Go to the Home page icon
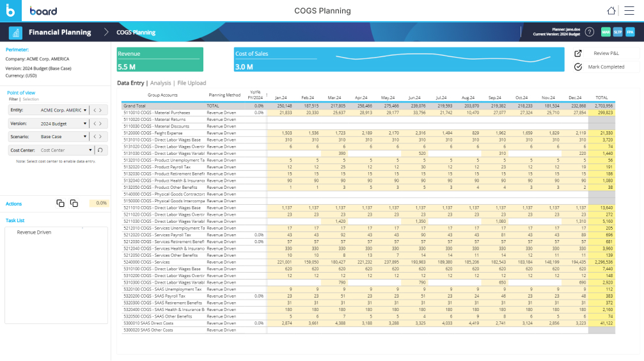The height and width of the screenshot is (361, 644). pyautogui.click(x=611, y=11)
